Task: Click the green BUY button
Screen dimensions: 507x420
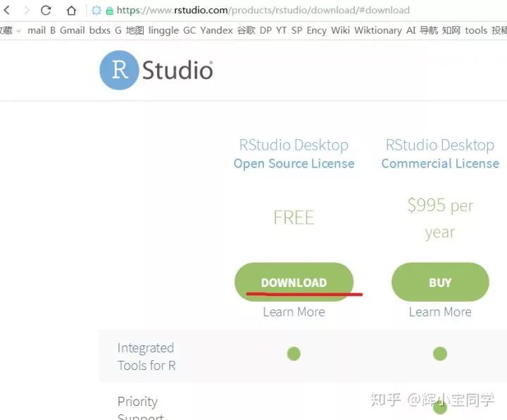Action: (440, 282)
